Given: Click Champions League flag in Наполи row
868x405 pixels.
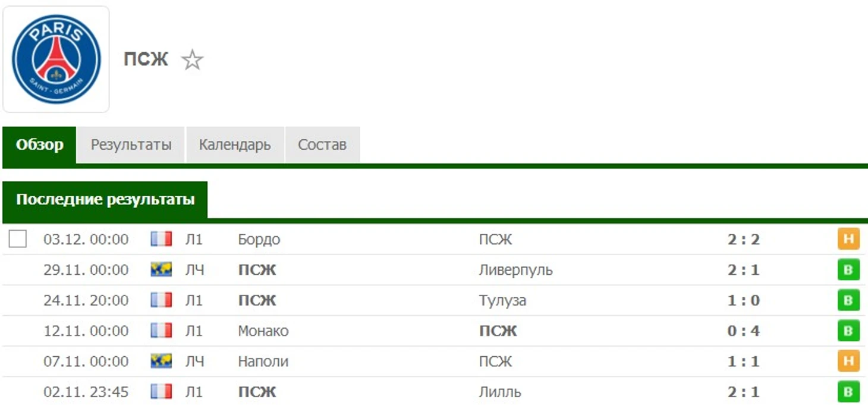Looking at the screenshot, I should pyautogui.click(x=161, y=361).
